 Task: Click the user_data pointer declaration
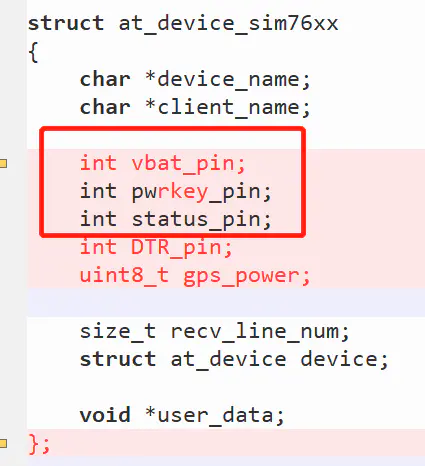[x=182, y=415]
